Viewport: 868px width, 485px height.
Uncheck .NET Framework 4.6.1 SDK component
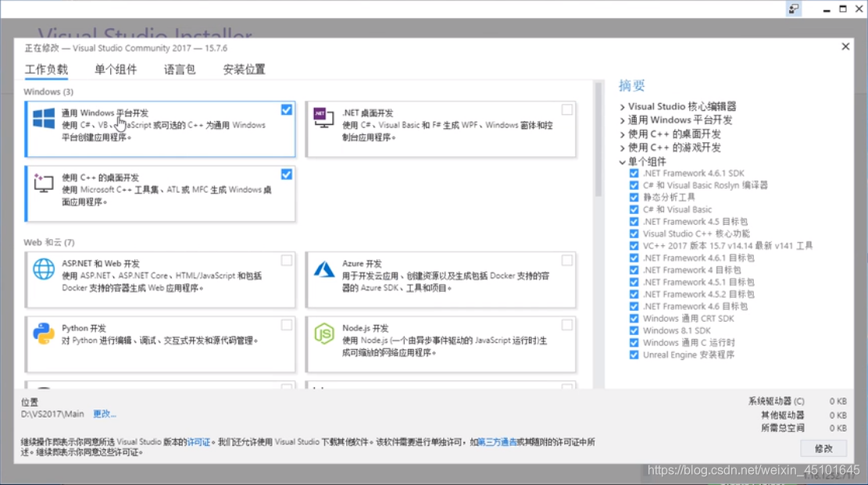point(634,173)
